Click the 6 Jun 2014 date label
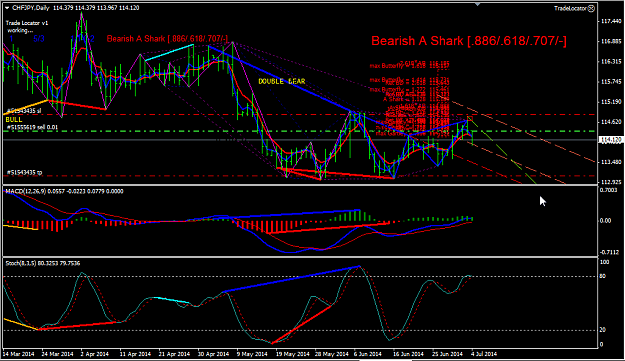 pos(368,354)
